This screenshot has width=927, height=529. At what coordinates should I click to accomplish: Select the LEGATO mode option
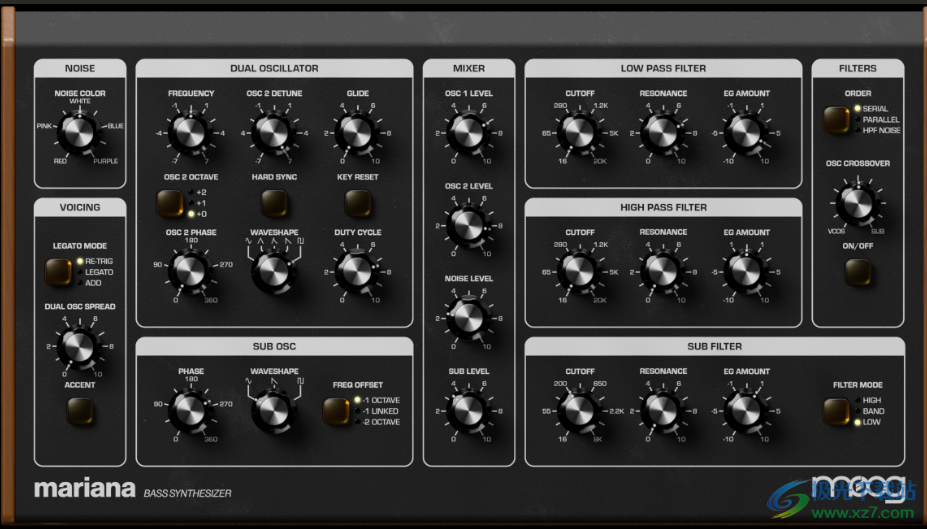[95, 272]
